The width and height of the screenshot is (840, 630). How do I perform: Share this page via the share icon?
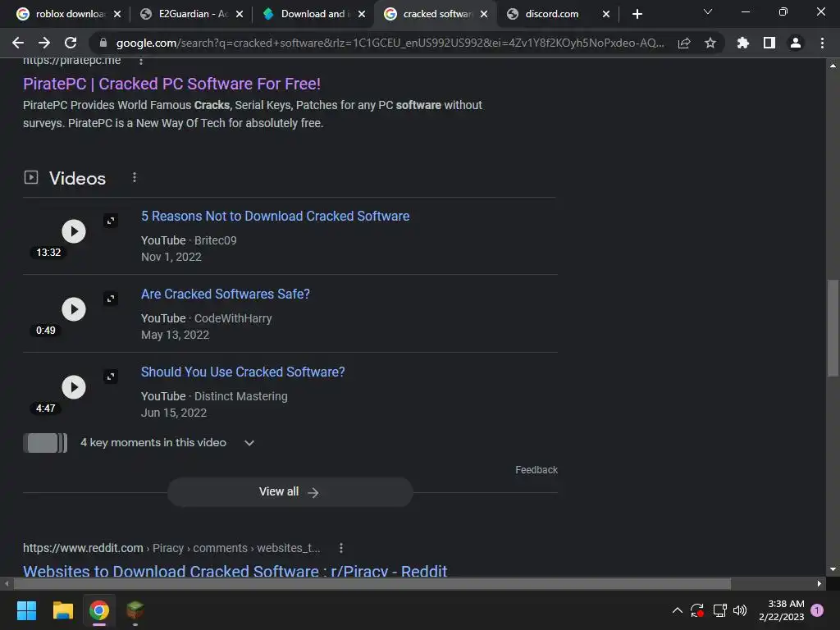click(684, 43)
